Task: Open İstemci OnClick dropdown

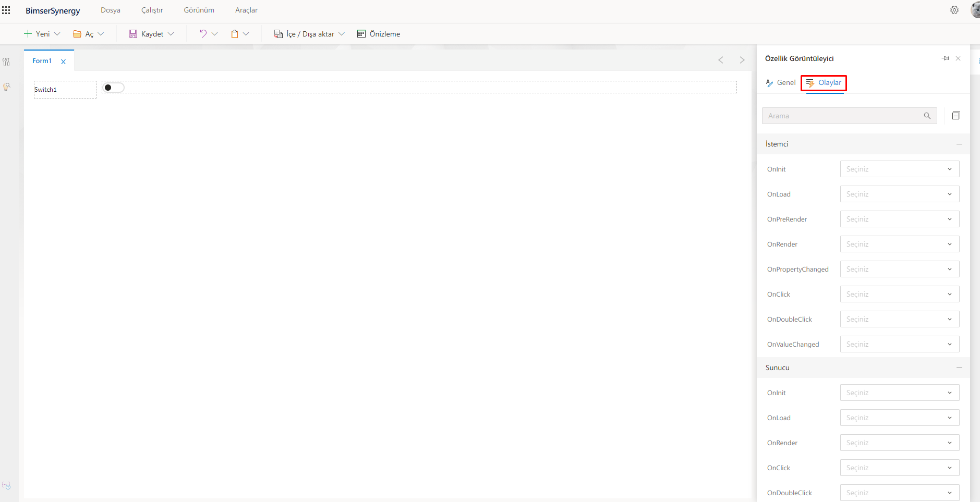Action: pyautogui.click(x=900, y=294)
